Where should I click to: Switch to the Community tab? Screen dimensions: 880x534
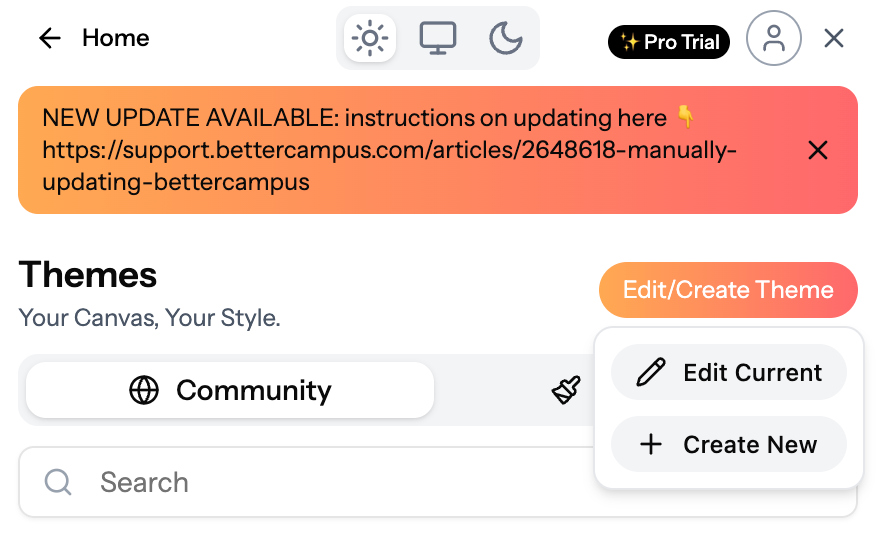coord(230,390)
